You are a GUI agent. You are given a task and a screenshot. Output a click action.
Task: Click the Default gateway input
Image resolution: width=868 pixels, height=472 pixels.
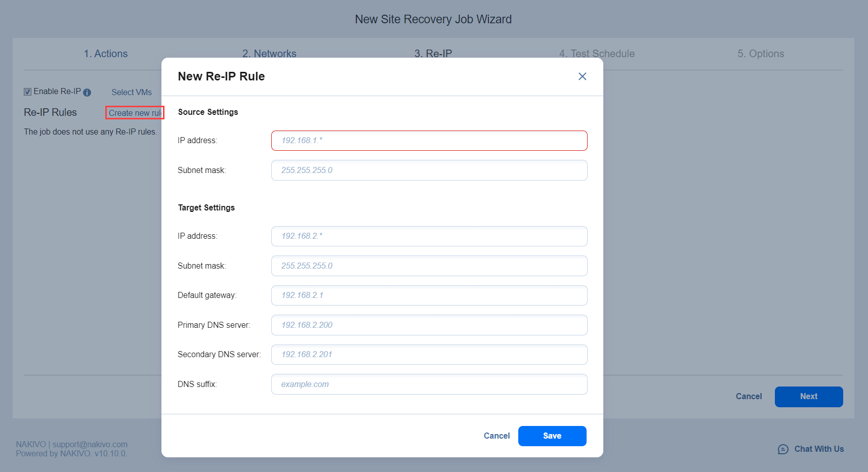tap(429, 295)
